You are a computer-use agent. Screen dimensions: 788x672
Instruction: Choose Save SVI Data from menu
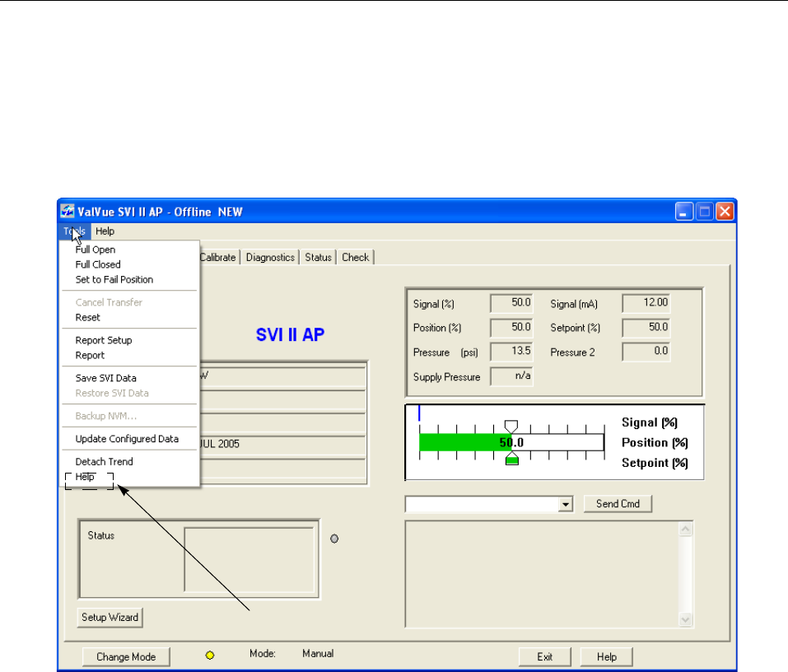coord(105,378)
